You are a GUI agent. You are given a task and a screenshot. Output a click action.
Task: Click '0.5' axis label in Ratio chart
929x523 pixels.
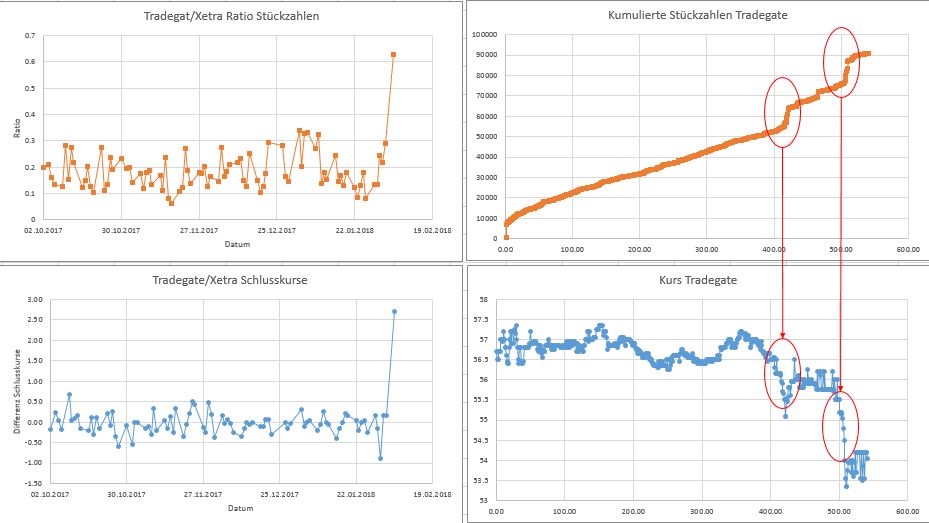30,88
